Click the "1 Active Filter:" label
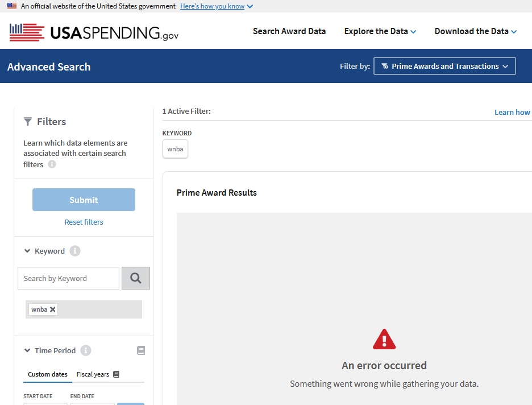532x405 pixels. (186, 111)
